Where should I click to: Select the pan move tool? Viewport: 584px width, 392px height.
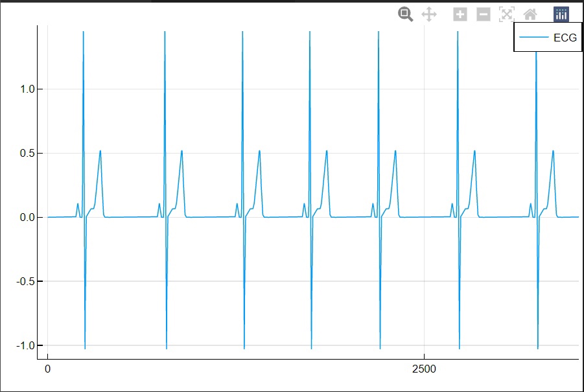[x=428, y=14]
